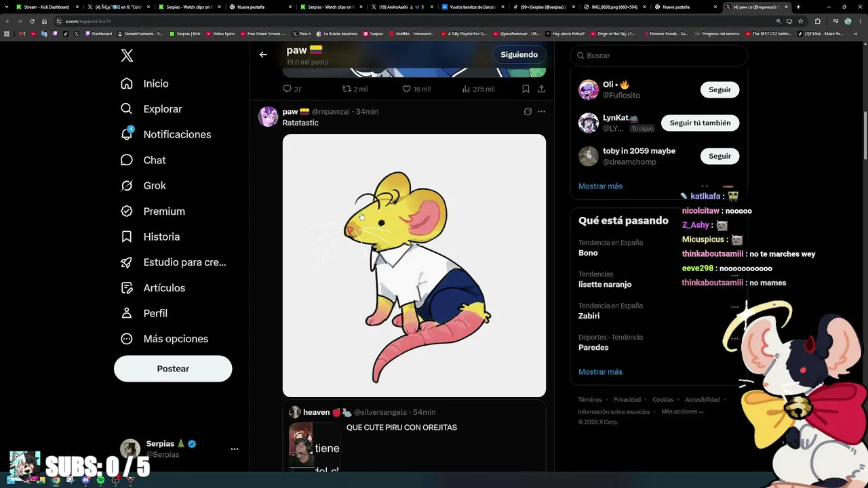Open options for the Zabiri trend
This screenshot has height=488, width=868.
click(x=734, y=307)
